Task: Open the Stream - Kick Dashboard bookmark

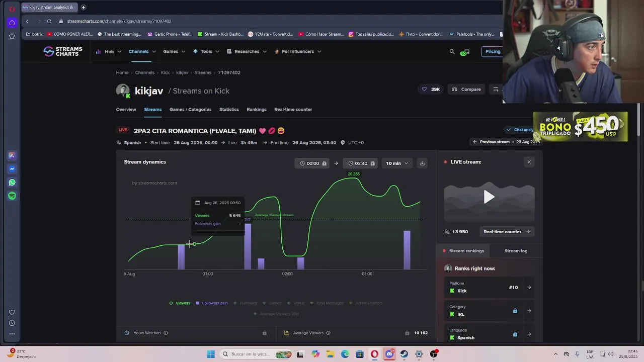Action: click(x=221, y=34)
